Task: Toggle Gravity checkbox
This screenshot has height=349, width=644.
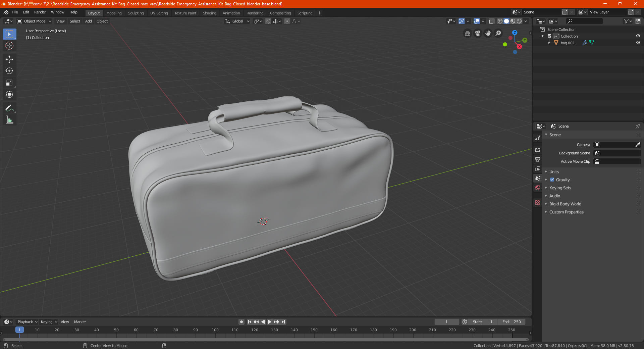Action: point(552,180)
